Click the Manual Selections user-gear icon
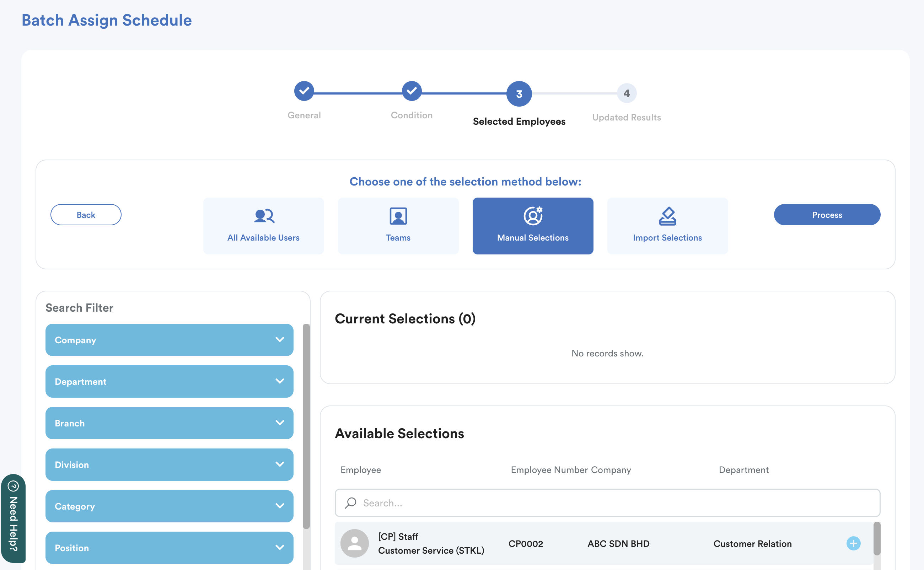Image resolution: width=924 pixels, height=570 pixels. click(x=533, y=216)
